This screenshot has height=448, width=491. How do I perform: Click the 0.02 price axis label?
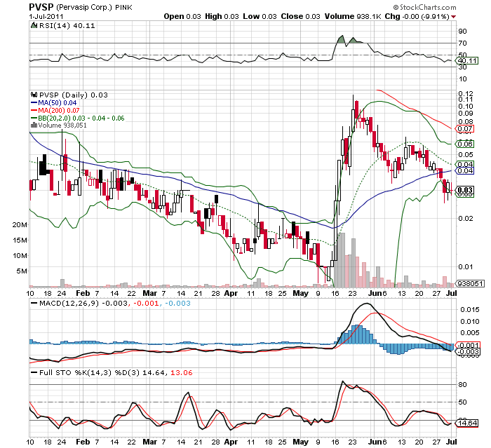pyautogui.click(x=466, y=218)
